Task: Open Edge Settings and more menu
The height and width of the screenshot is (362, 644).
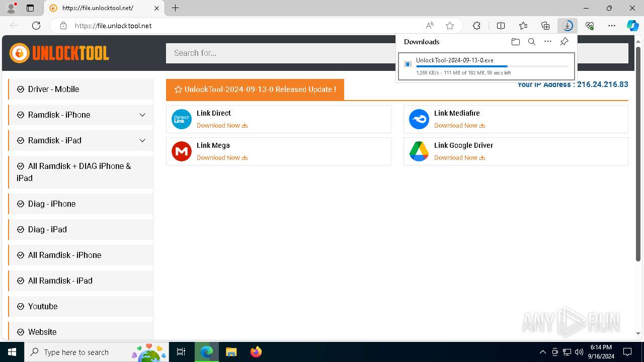Action: point(612,26)
